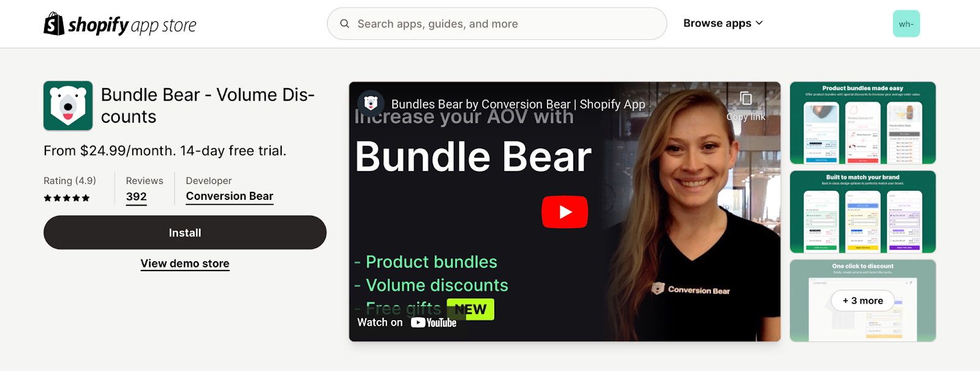Open the Conversion Bear developer link
Image resolution: width=980 pixels, height=371 pixels.
pos(230,196)
